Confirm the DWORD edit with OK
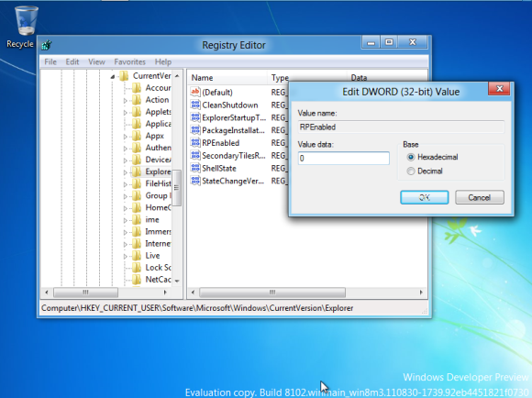Screen dimensions: 532x398 coord(425,197)
